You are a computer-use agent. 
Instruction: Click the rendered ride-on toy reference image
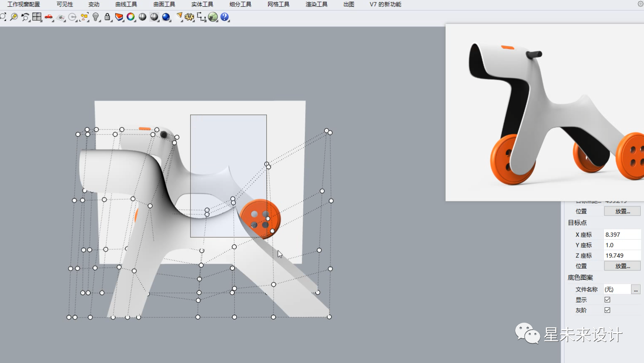544,112
